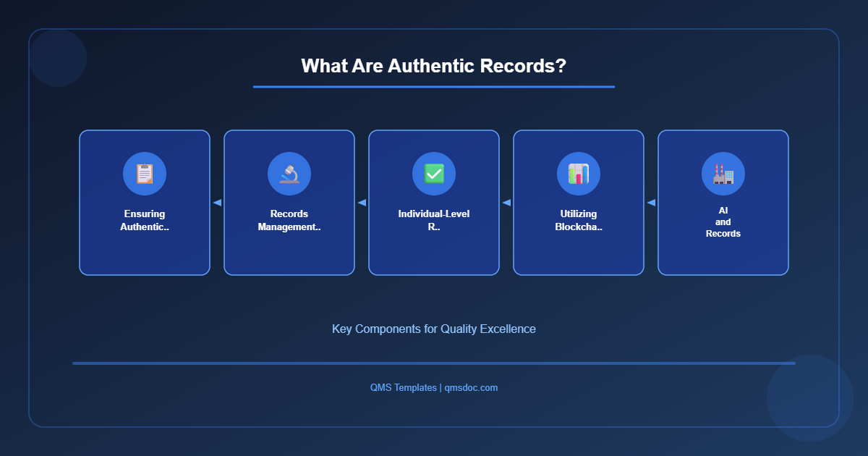Screen dimensions: 868x456
Task: Toggle the green checkmark on Individual-Level card
Action: click(434, 174)
